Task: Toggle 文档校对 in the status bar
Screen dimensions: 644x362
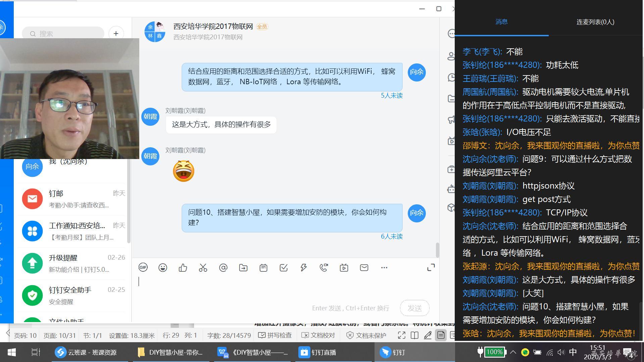Action: 318,335
